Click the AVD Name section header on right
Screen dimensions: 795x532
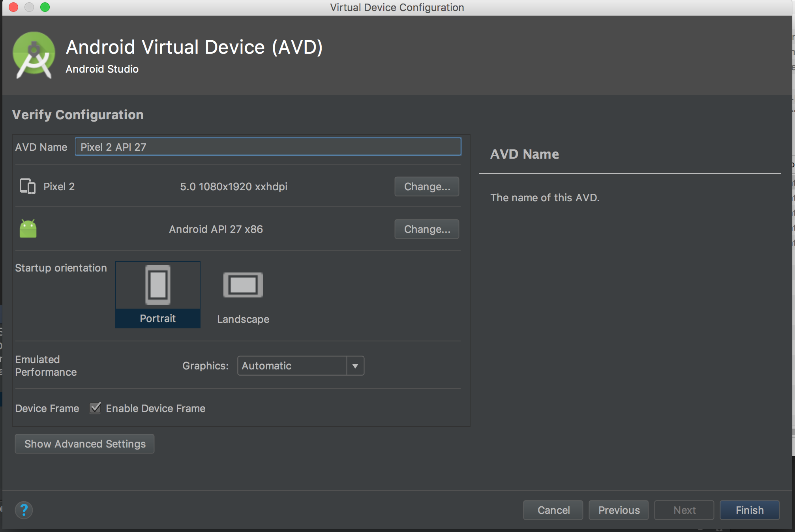point(524,154)
